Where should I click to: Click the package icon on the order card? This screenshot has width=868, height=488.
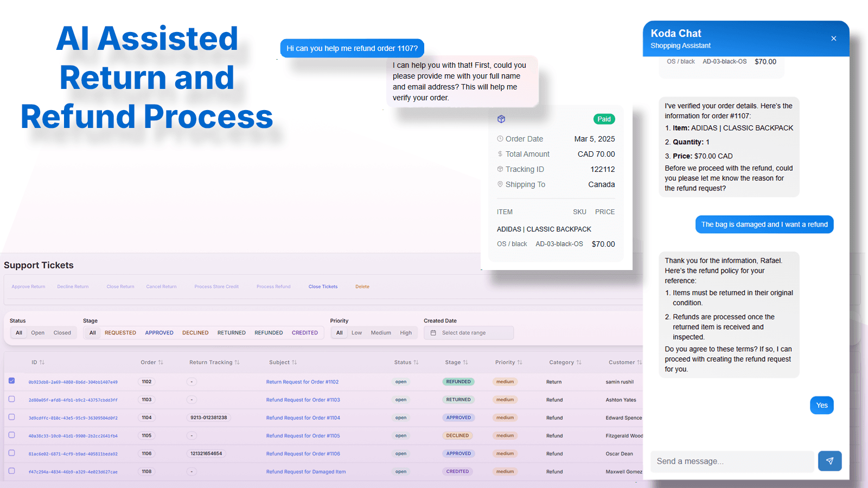click(501, 119)
